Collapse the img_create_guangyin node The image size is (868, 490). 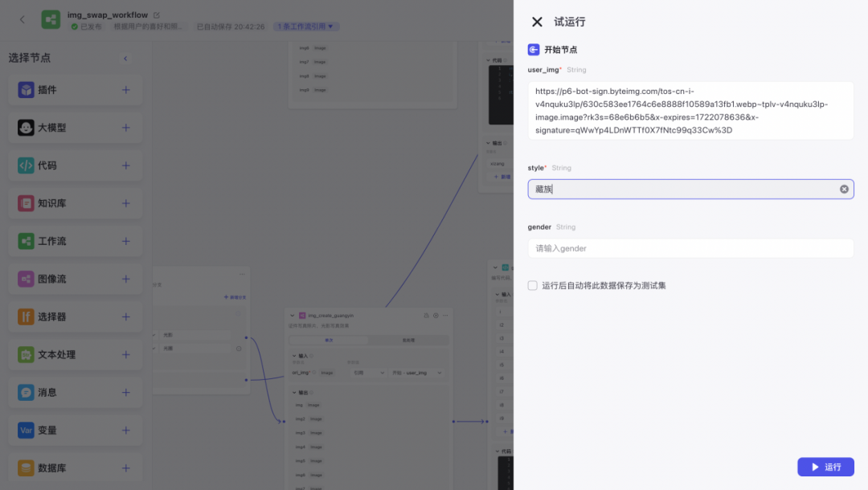pyautogui.click(x=293, y=316)
